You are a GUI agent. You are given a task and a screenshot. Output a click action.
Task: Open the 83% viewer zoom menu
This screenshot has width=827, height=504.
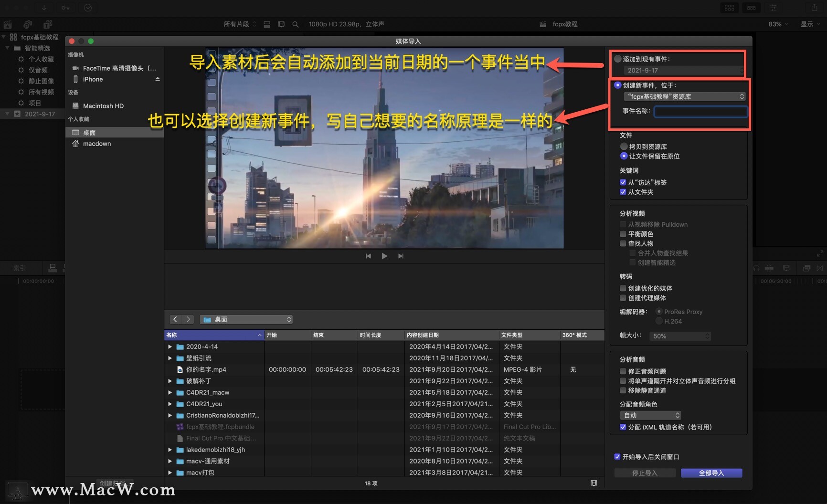[778, 24]
